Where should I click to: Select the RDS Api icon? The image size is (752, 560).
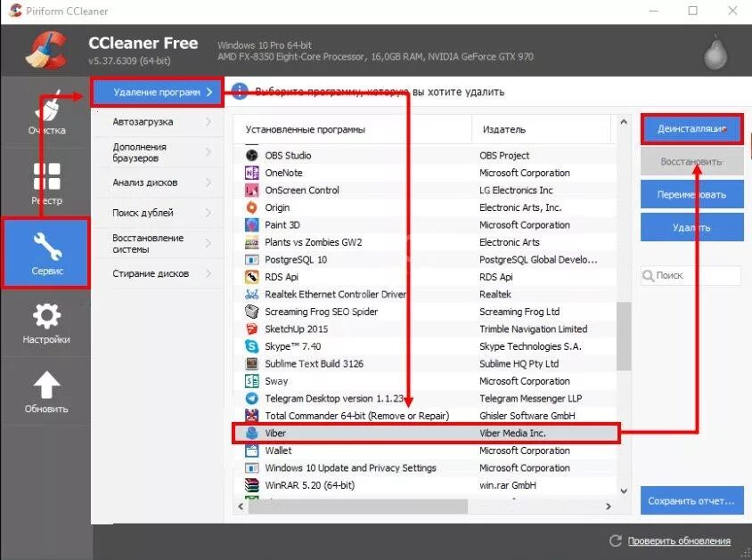click(252, 277)
